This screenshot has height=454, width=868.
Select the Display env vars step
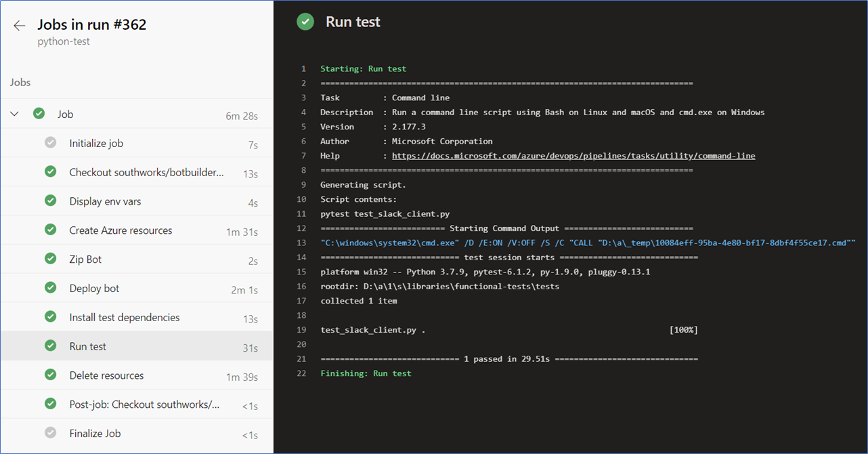click(136, 201)
